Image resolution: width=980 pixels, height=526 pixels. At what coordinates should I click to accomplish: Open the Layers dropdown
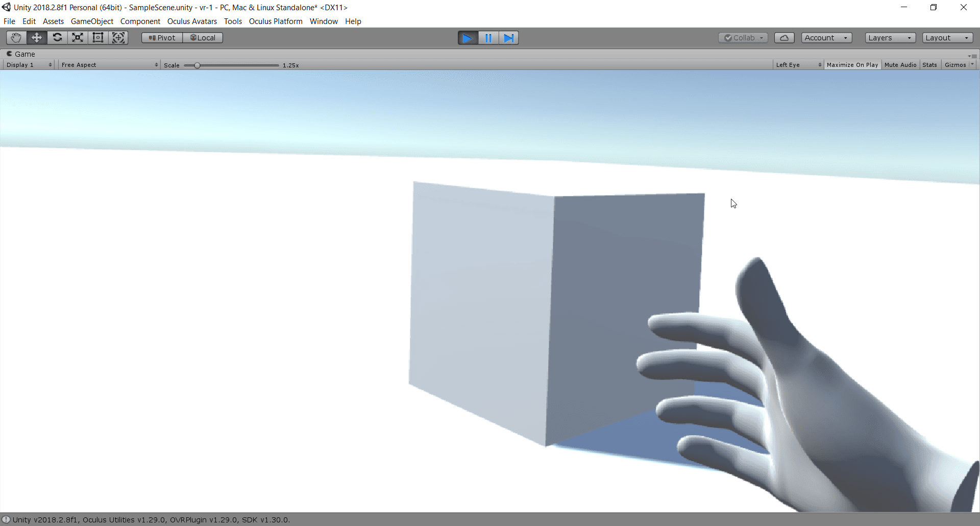point(890,38)
